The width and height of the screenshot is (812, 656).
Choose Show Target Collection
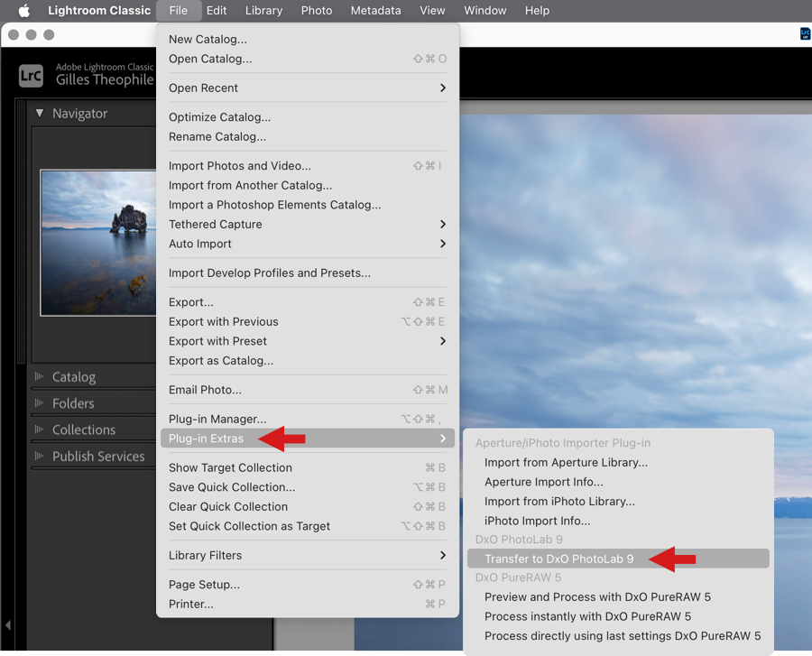coord(308,467)
